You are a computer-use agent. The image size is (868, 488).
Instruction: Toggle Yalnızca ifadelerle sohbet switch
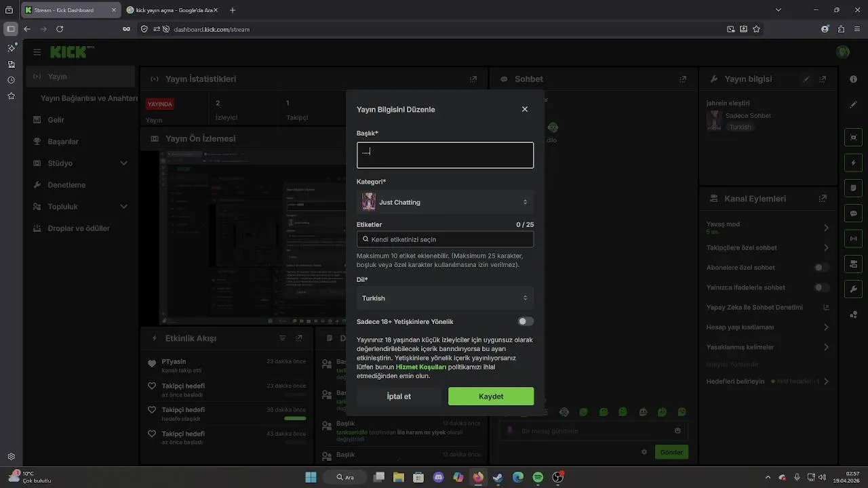point(821,287)
